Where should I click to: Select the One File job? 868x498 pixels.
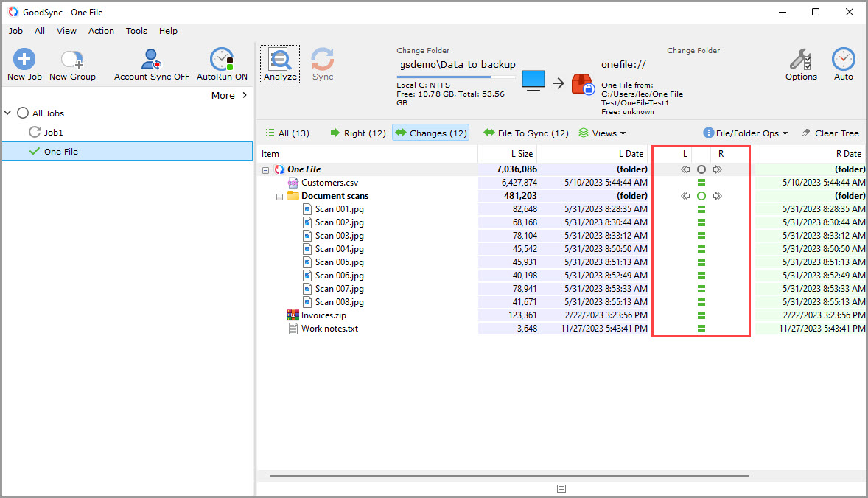coord(127,152)
